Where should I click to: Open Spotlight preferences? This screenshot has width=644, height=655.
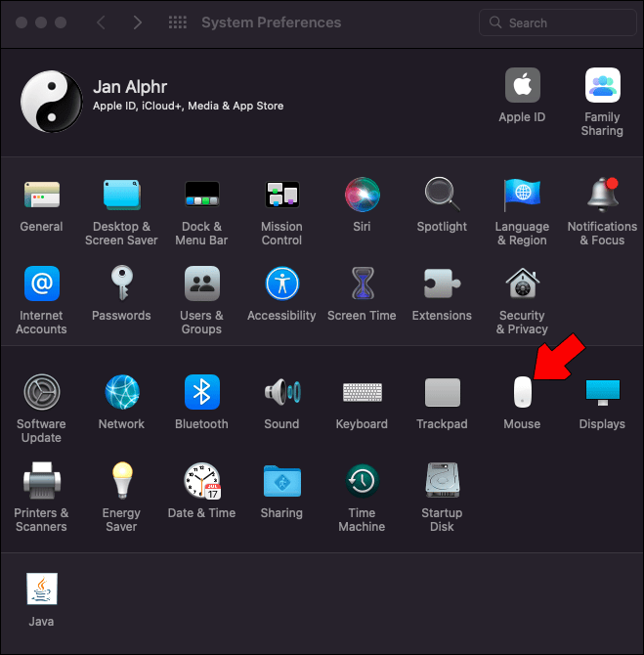pyautogui.click(x=443, y=195)
